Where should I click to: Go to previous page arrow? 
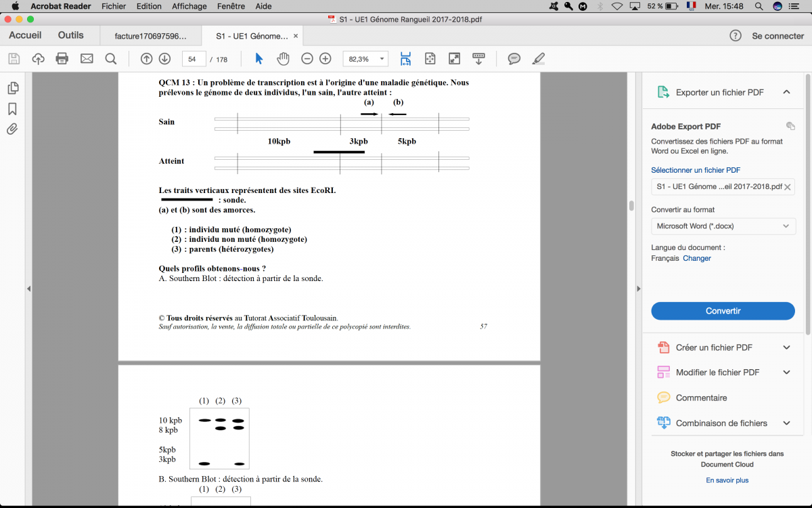pos(146,59)
